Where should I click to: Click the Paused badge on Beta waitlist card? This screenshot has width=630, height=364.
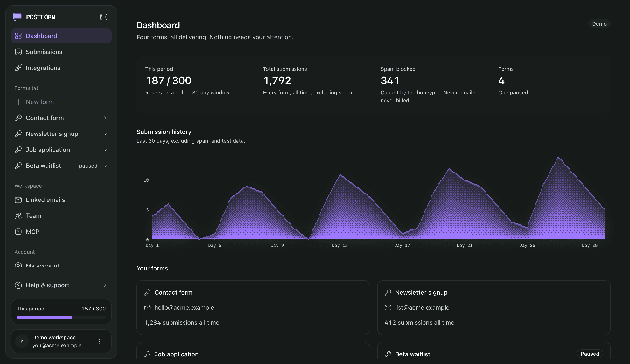(590, 354)
